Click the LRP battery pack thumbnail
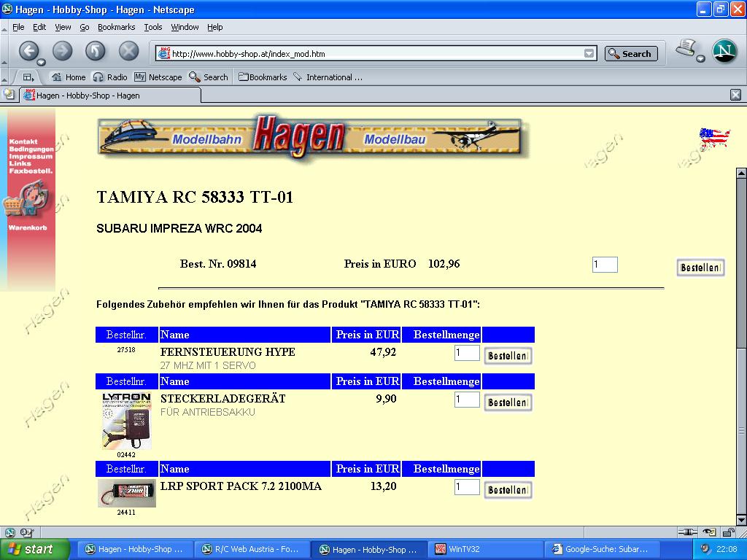The image size is (747, 560). [127, 494]
